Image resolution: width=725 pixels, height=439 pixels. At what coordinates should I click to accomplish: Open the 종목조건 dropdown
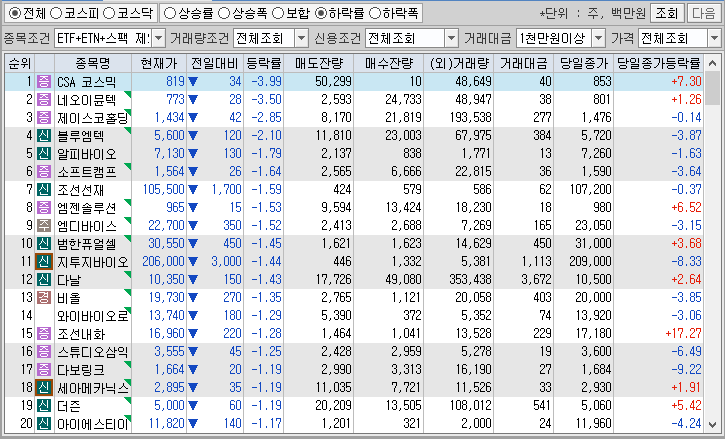[158, 38]
